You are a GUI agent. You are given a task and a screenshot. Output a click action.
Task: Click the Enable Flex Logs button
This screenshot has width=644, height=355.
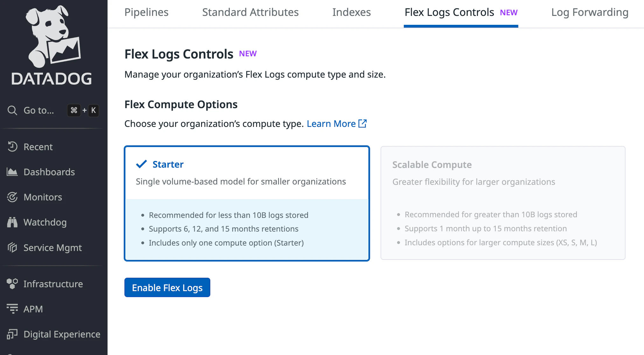(167, 288)
